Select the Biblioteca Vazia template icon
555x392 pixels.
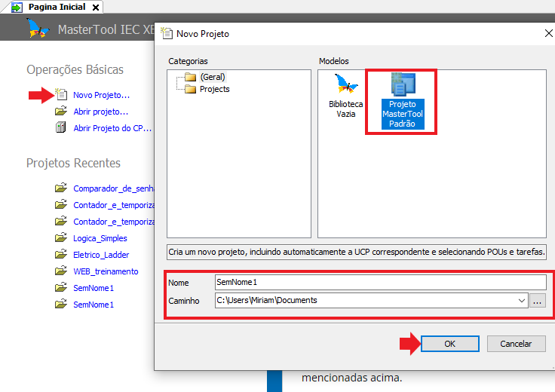click(345, 84)
